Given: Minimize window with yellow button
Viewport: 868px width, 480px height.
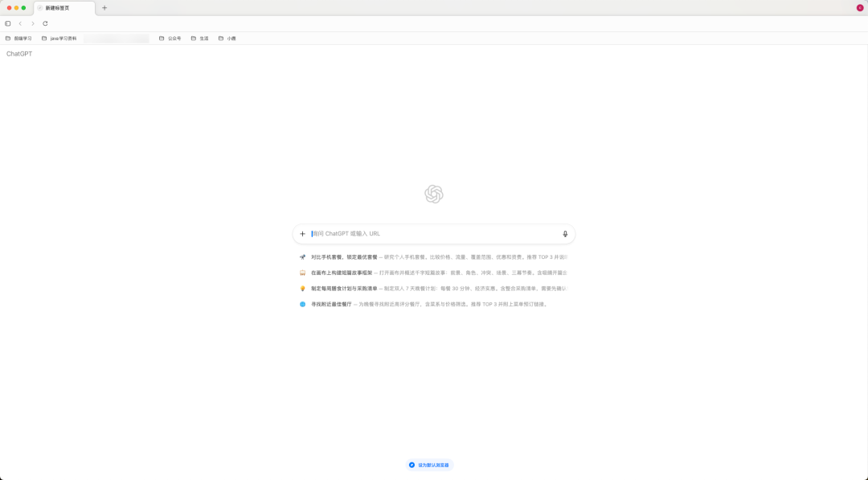Looking at the screenshot, I should click(16, 8).
